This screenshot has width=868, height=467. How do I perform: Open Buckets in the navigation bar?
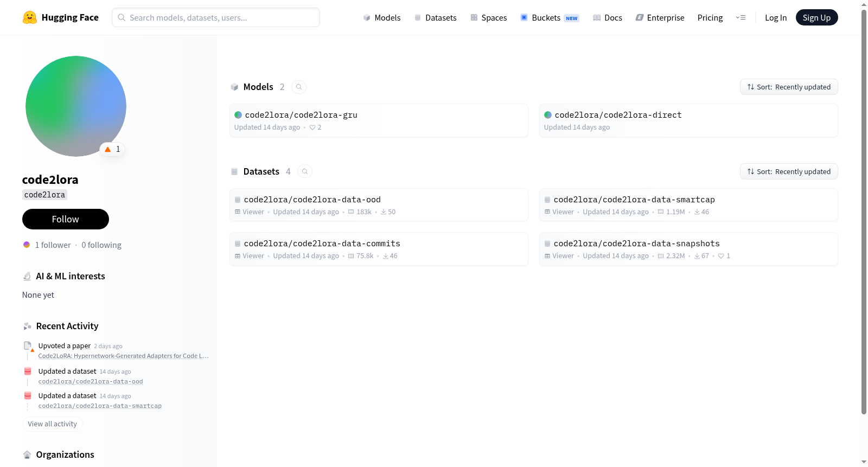click(550, 17)
